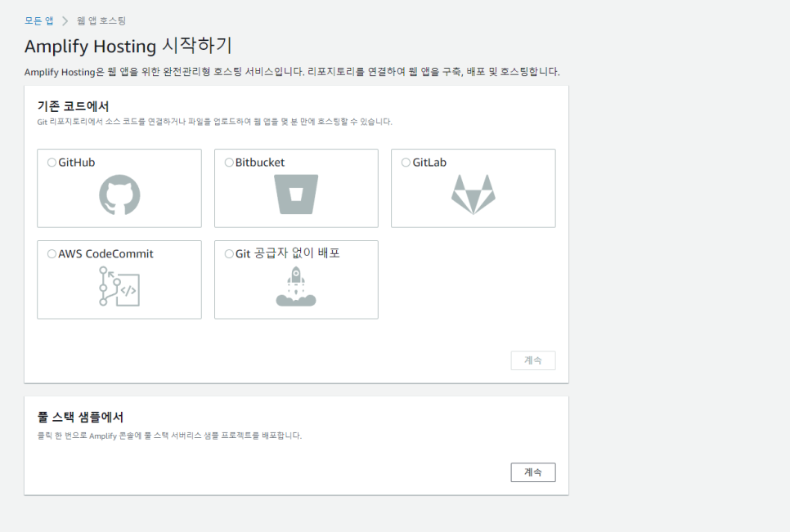Click 계속 button in 풀 스택 샘플에서 section
The width and height of the screenshot is (790, 532).
tap(533, 472)
